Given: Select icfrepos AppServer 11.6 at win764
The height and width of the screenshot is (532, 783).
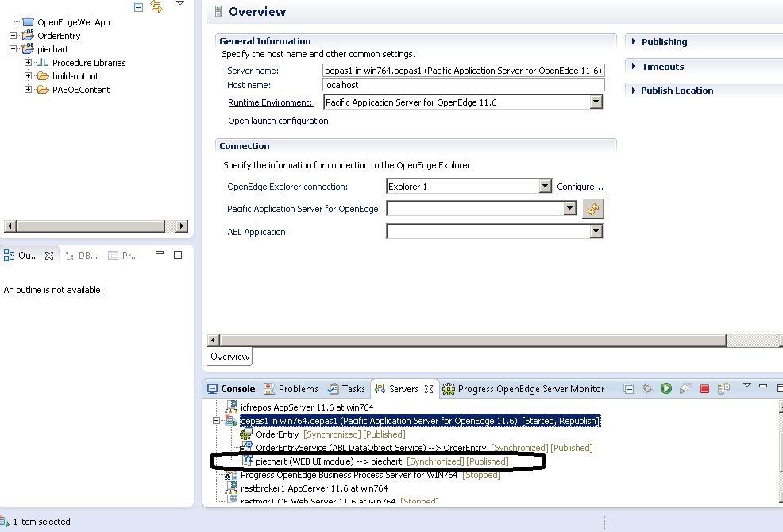Looking at the screenshot, I should point(307,407).
